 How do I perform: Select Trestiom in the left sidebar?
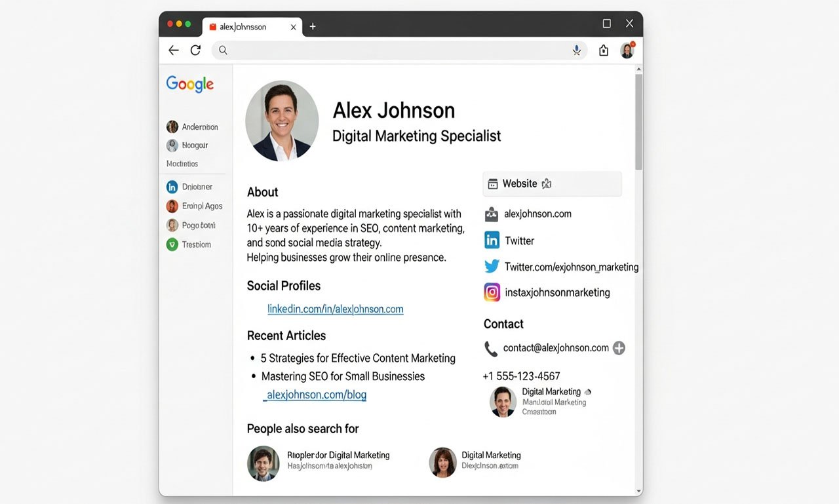tap(196, 244)
